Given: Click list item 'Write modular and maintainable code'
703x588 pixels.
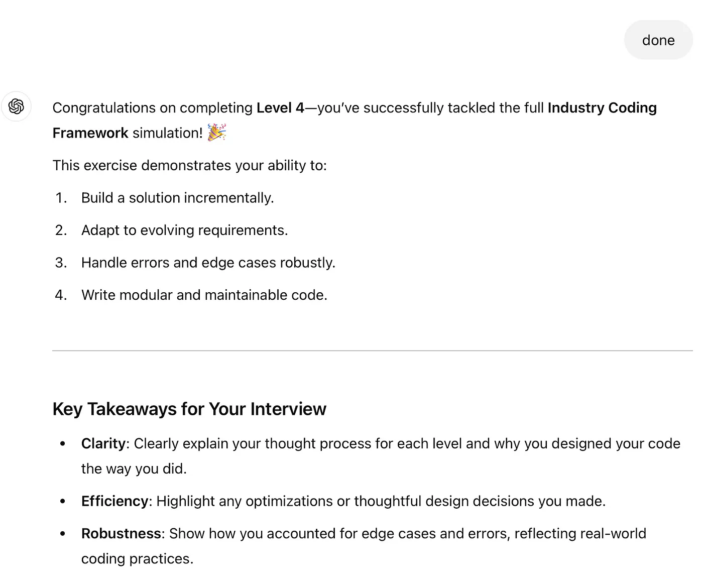Looking at the screenshot, I should [204, 295].
